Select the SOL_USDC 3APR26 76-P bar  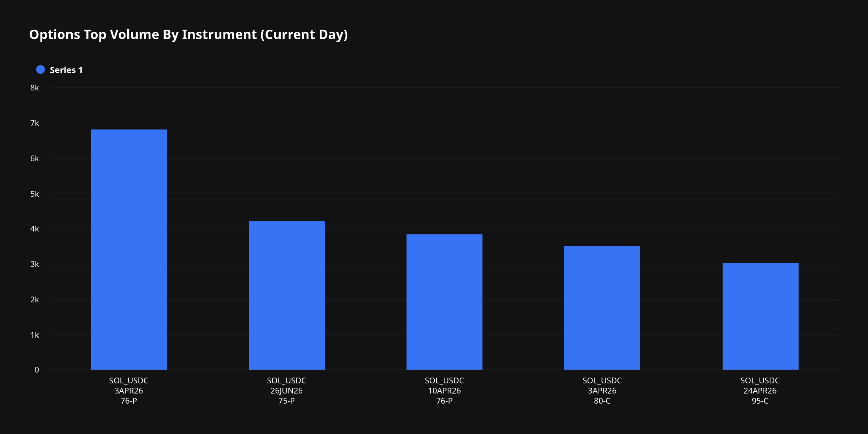pyautogui.click(x=129, y=250)
